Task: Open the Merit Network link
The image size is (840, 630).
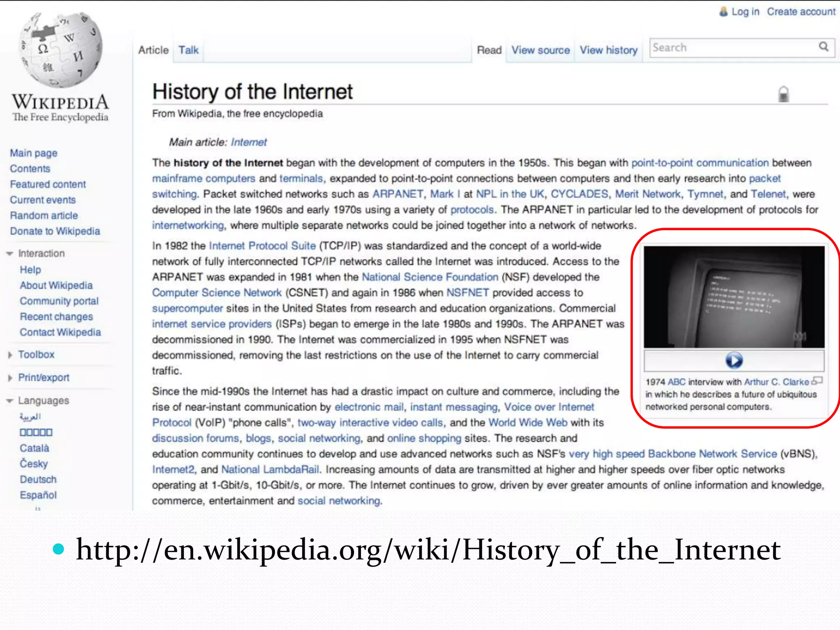Action: click(x=648, y=194)
